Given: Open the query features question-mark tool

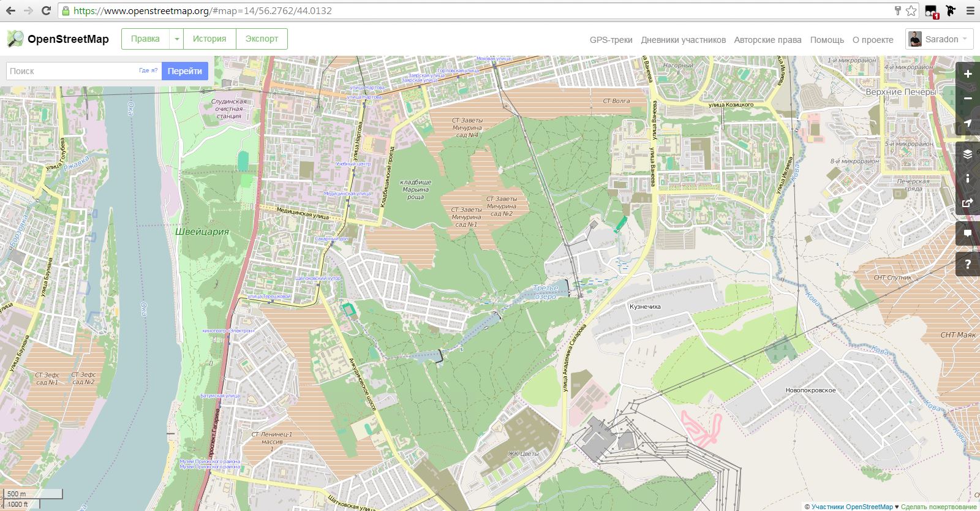Looking at the screenshot, I should pos(968,264).
